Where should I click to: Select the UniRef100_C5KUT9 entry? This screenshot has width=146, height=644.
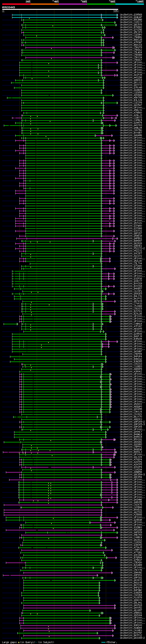coord(131,48)
